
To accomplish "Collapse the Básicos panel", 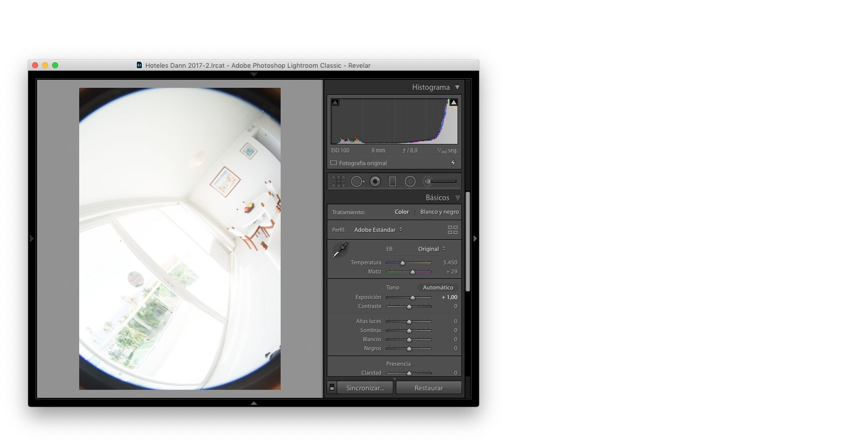I will point(457,198).
